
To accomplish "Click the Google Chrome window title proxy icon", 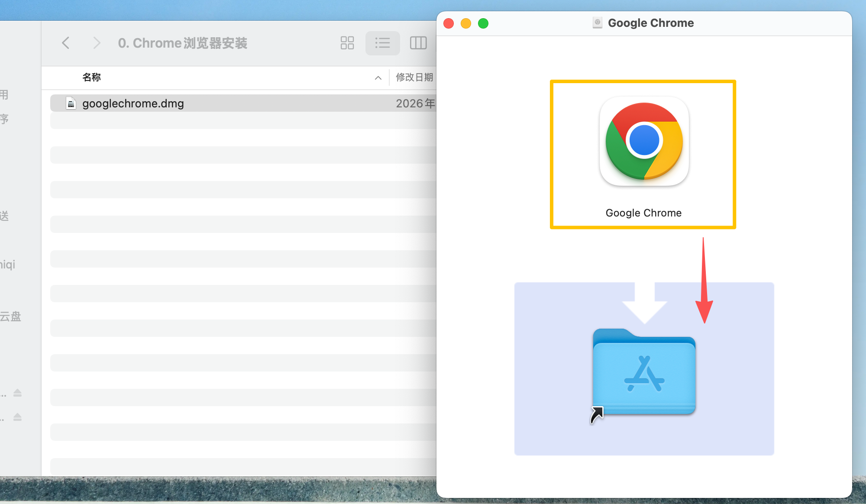I will (x=597, y=23).
